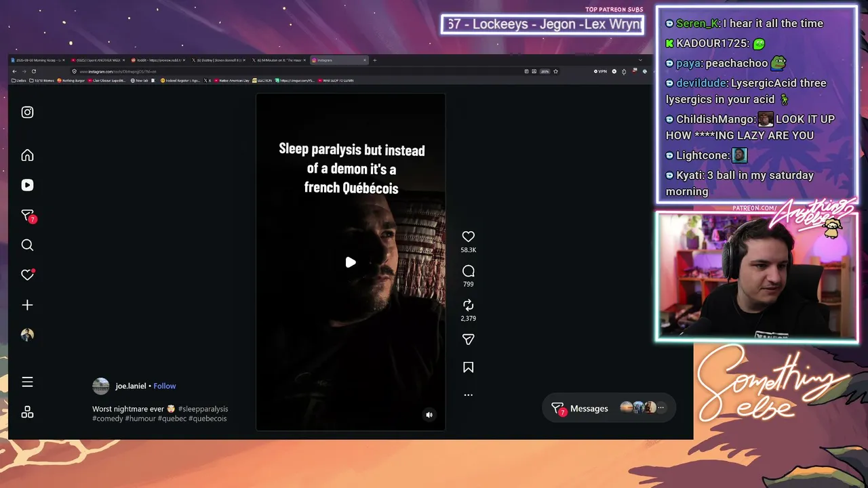This screenshot has width=868, height=488.
Task: Toggle the browser VPN button
Action: tap(601, 71)
